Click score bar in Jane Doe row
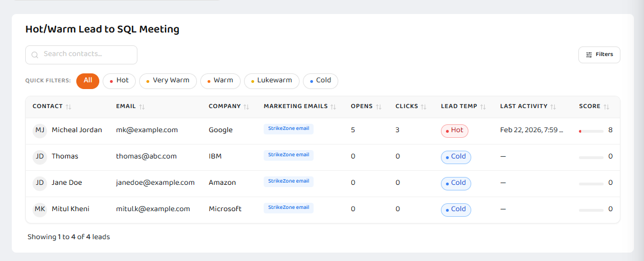Screen dimensions: 644x261 click(x=591, y=184)
